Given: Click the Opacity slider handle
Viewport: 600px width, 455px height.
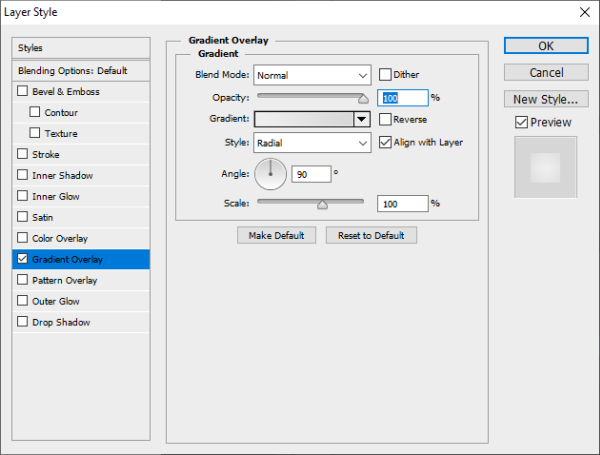Looking at the screenshot, I should tap(363, 99).
